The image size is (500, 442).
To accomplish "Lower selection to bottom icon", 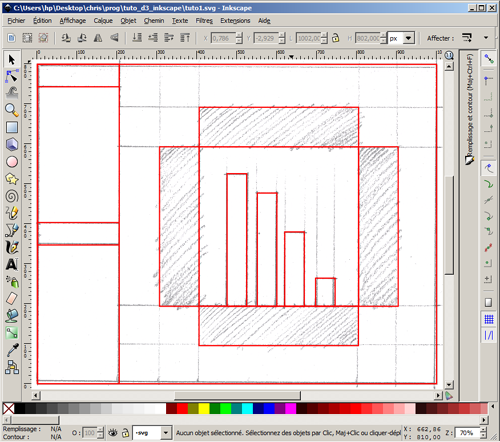I will tap(137, 38).
